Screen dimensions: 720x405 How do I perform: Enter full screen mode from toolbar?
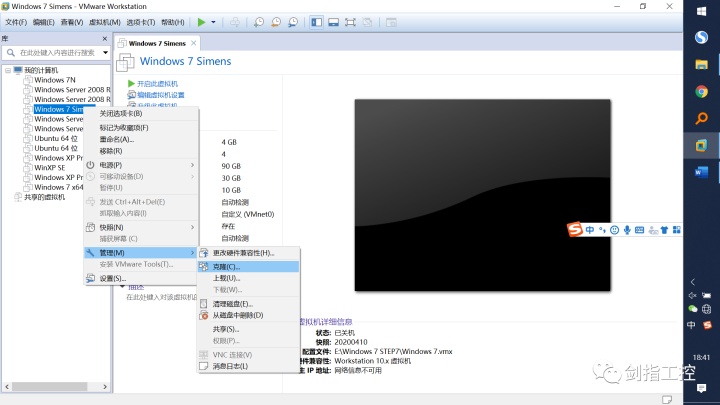click(x=350, y=22)
